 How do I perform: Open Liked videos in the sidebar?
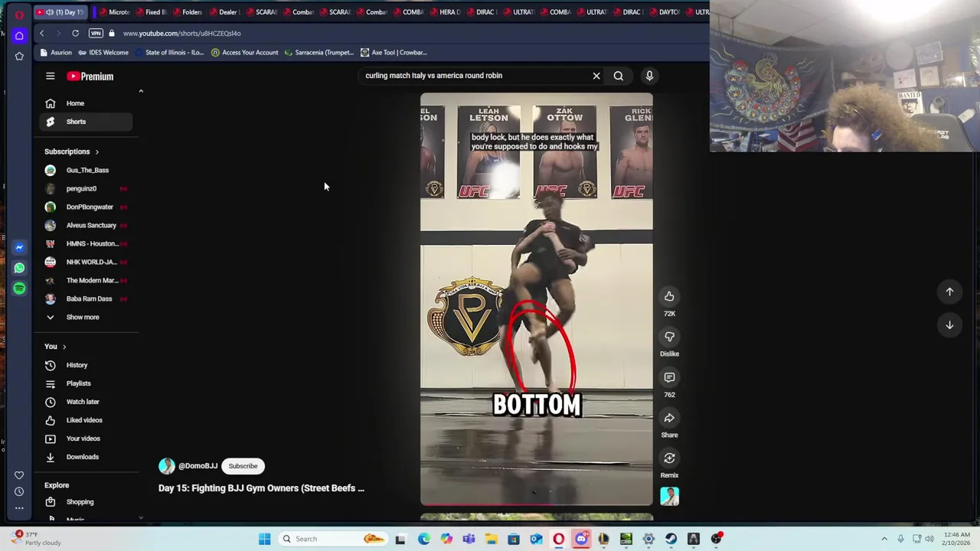point(85,420)
